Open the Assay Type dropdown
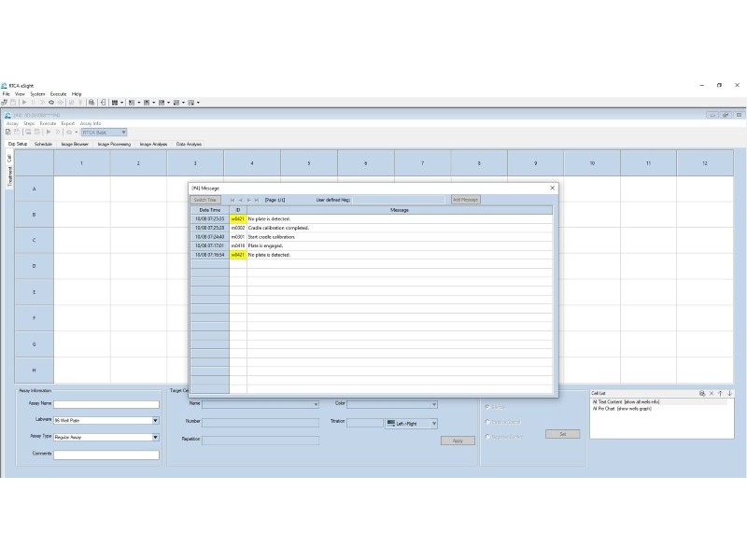The width and height of the screenshot is (747, 560). point(155,437)
